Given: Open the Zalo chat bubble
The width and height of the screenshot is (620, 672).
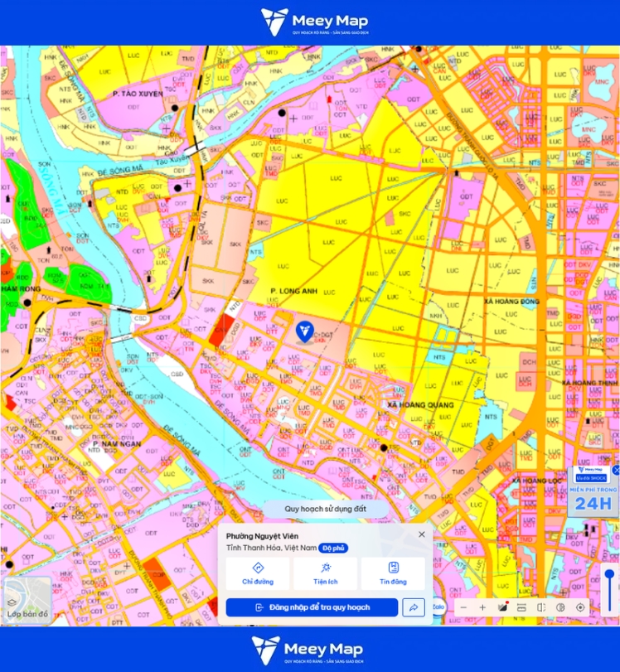Looking at the screenshot, I should [439, 607].
